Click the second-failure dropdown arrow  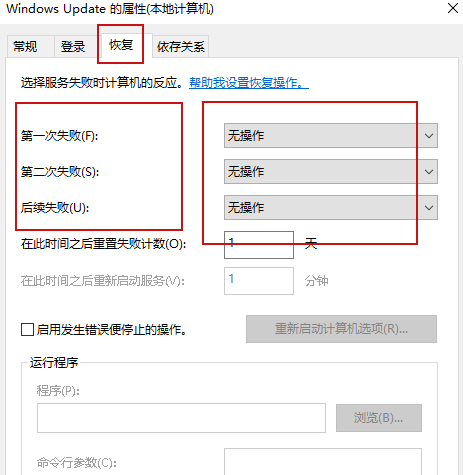[429, 172]
